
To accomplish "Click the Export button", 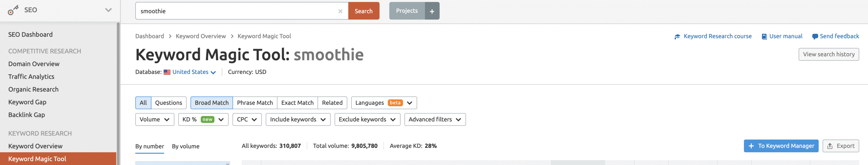I will tap(841, 146).
